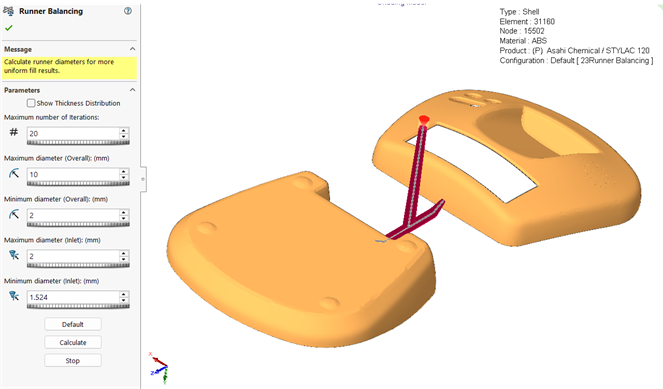Increase maximum number of iterations
The width and height of the screenshot is (663, 389).
click(x=123, y=131)
